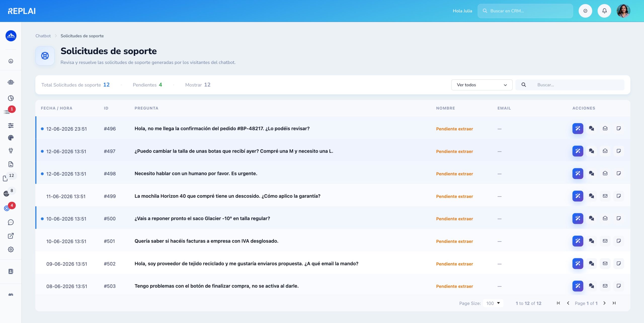Click the Pendientes 4 counter

pos(147,85)
